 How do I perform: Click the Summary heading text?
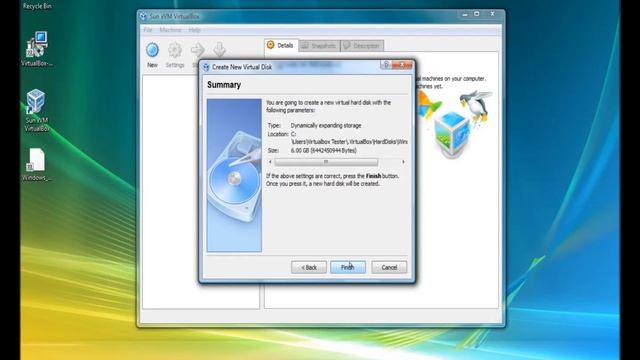coord(224,85)
